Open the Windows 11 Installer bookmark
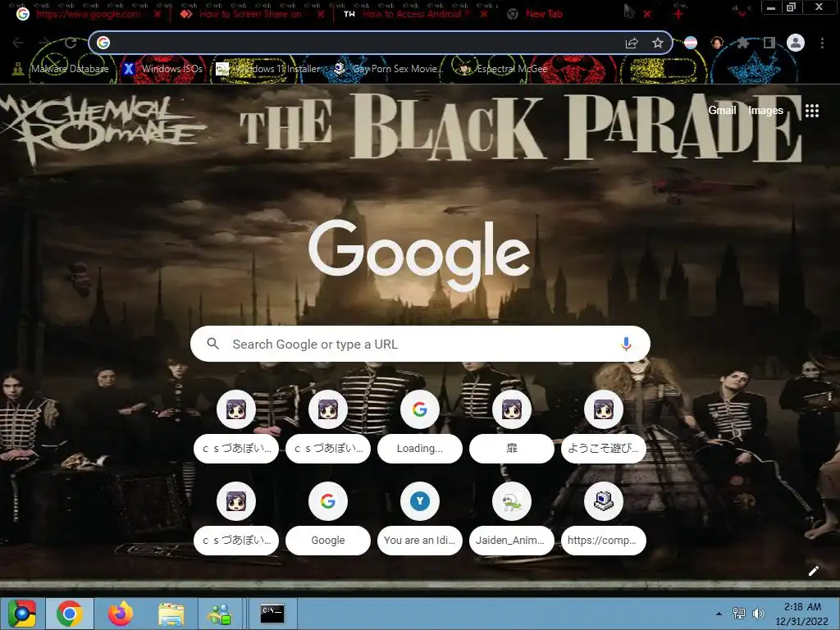840x630 pixels. tap(268, 69)
